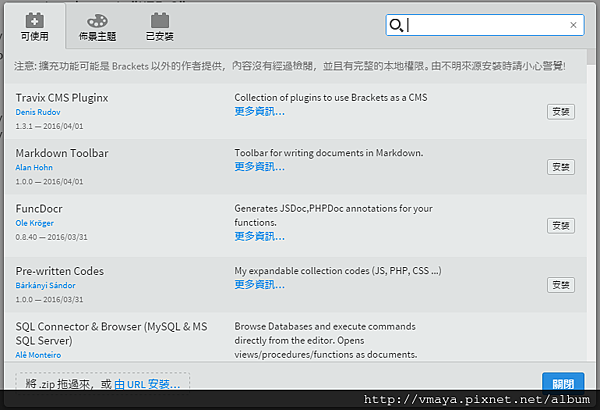
Task: Click the 已安裝 tab's box icon
Action: click(160, 20)
